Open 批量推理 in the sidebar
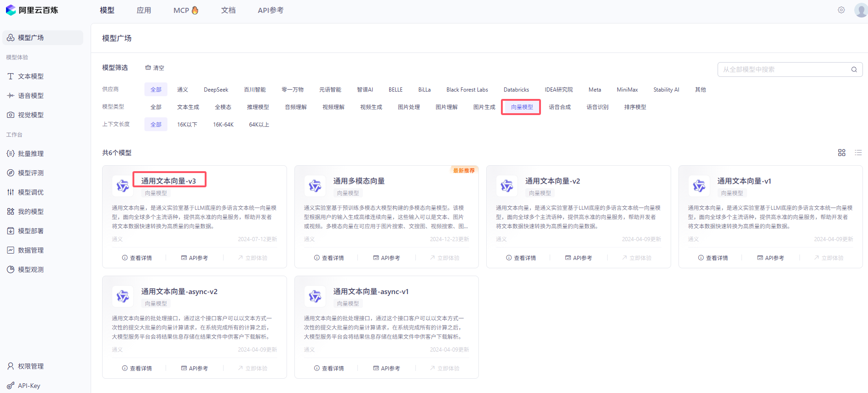 point(30,154)
